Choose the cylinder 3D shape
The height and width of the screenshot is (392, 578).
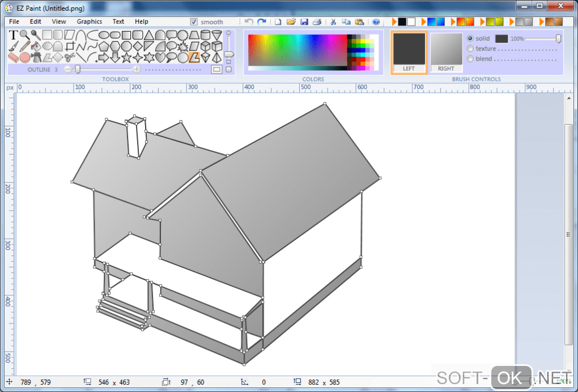pos(205,35)
